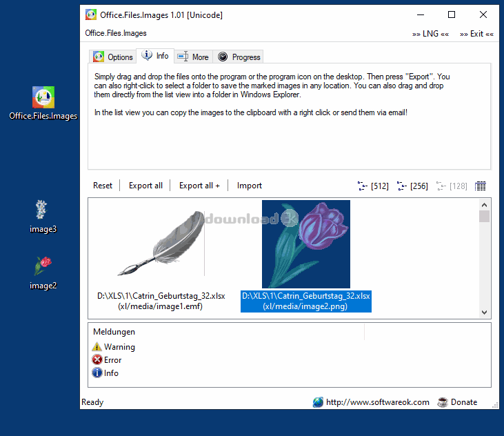The height and width of the screenshot is (436, 504).
Task: Switch to list/details view grid icon
Action: (481, 186)
